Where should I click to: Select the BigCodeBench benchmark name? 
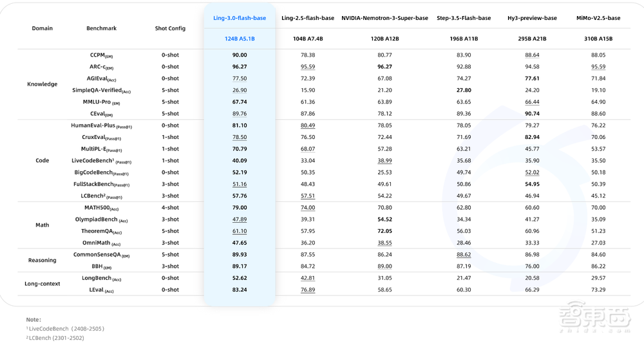102,172
